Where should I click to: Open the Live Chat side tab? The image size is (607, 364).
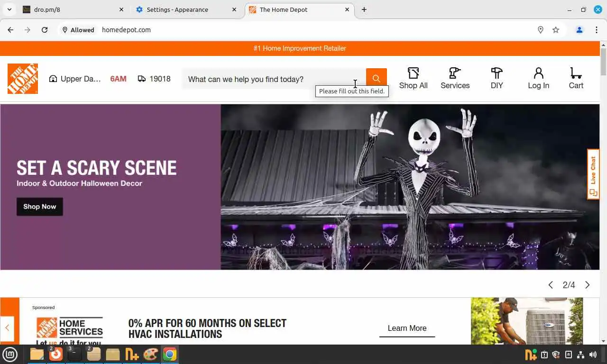click(x=593, y=174)
